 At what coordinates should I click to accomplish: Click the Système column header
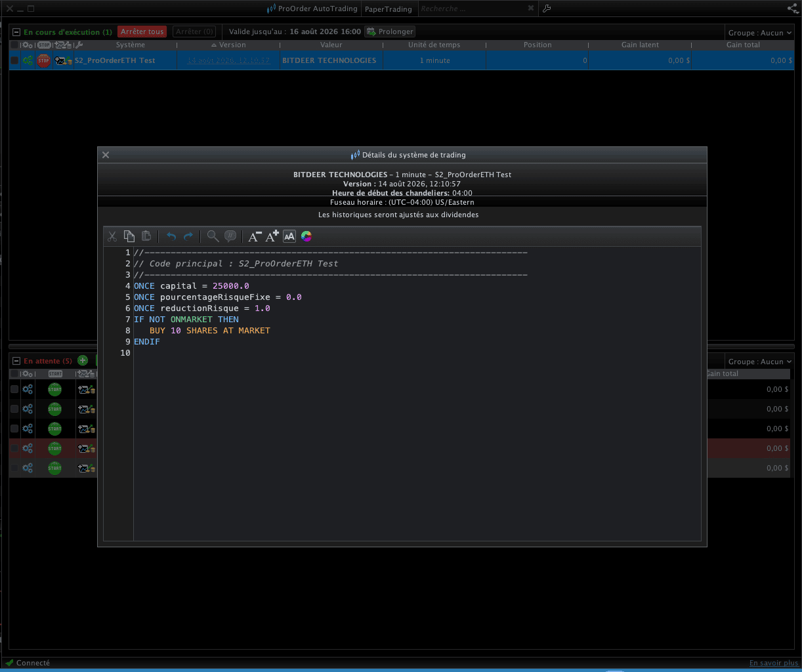pos(131,45)
